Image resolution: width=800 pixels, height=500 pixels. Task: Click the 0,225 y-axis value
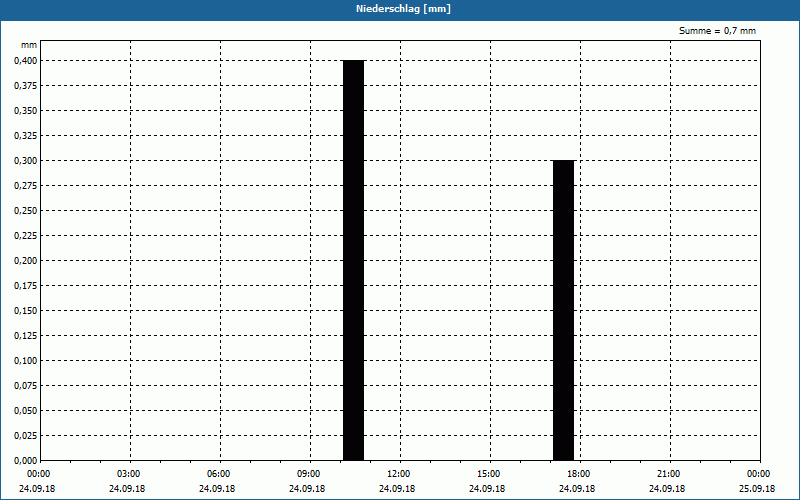tap(26, 236)
